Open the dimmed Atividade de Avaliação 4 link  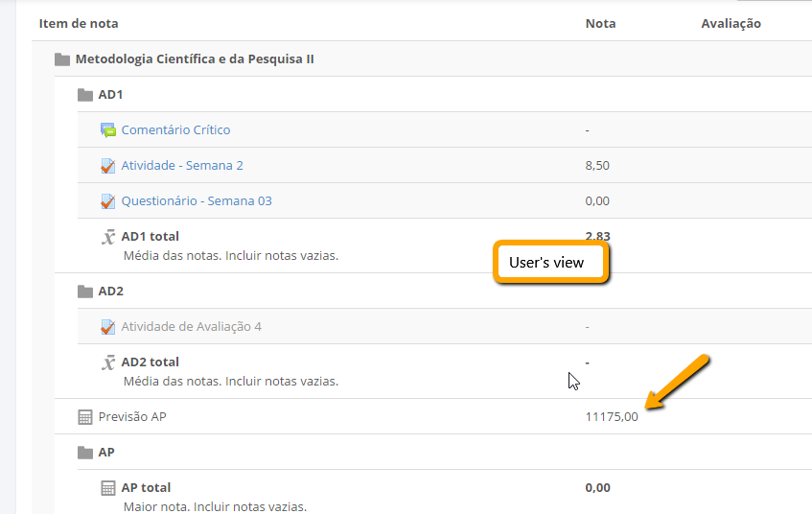(191, 326)
